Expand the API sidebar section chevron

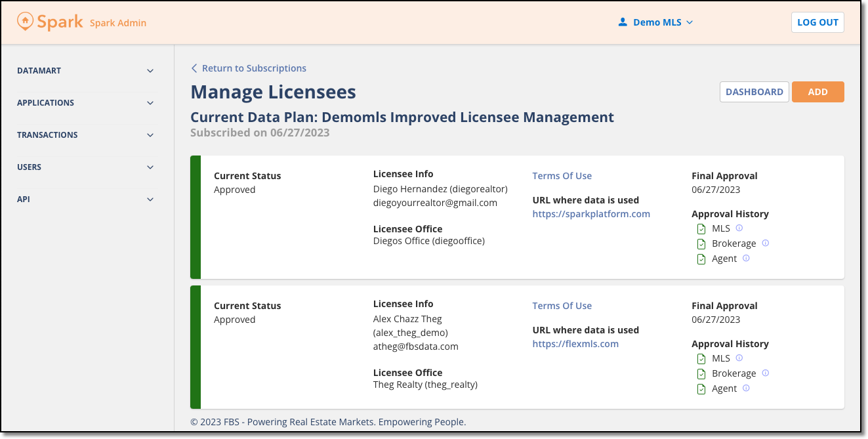click(x=150, y=199)
